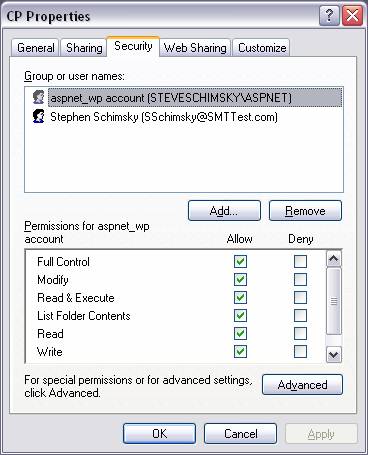Click Remove to delete selected user
This screenshot has width=368, height=455.
[x=305, y=211]
